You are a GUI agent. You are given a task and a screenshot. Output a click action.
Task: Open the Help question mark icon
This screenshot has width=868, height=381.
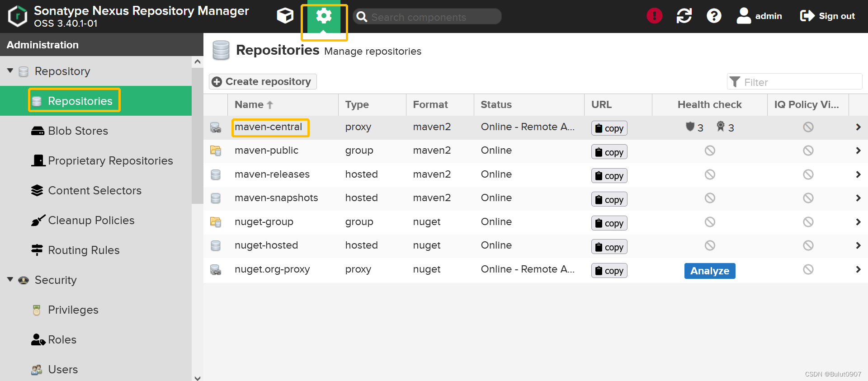(x=714, y=16)
